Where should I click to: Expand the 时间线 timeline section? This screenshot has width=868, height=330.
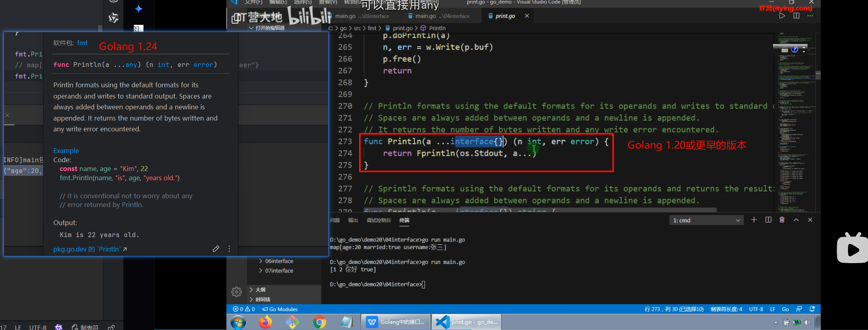(x=262, y=299)
